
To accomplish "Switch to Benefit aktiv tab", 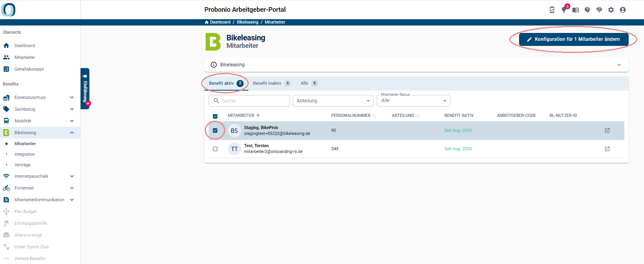I will tap(226, 83).
